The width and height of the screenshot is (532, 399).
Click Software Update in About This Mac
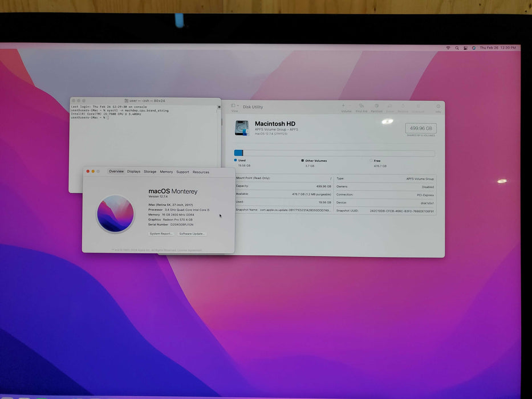pos(192,234)
